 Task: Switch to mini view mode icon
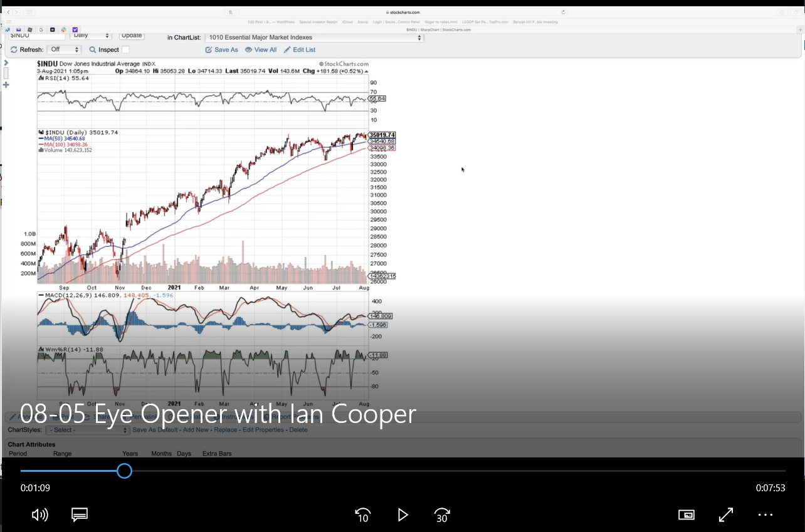click(x=687, y=515)
